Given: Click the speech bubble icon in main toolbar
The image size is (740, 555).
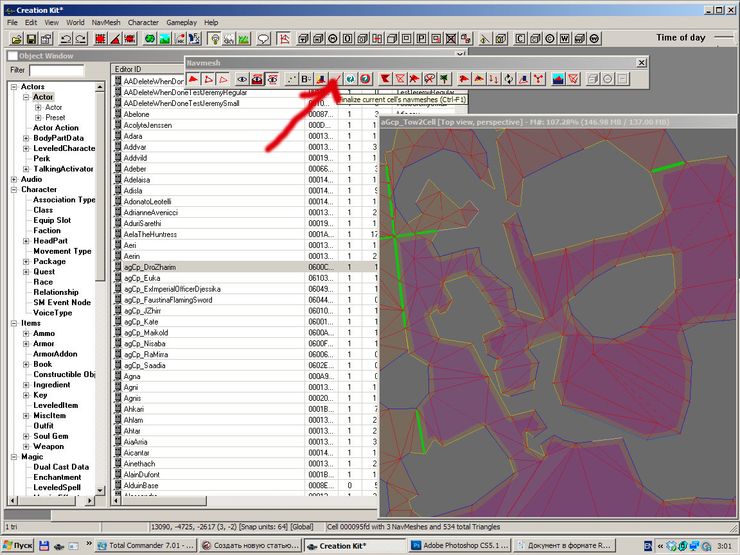Looking at the screenshot, I should tap(264, 39).
